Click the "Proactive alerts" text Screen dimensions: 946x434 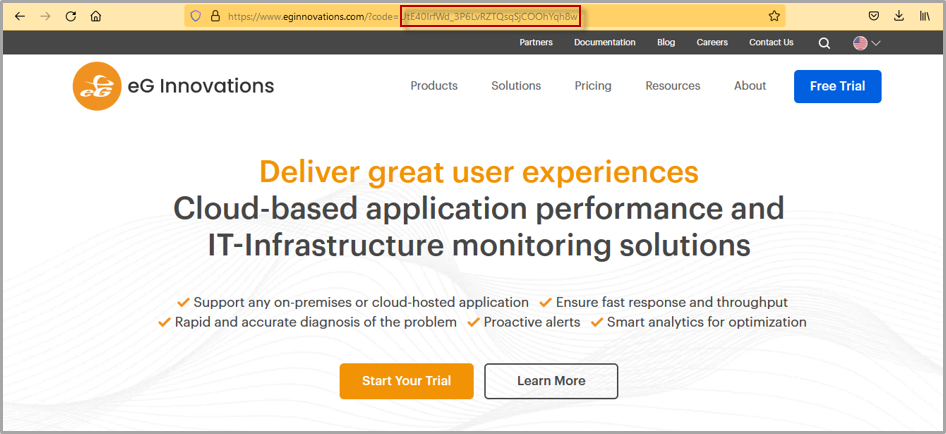click(532, 322)
